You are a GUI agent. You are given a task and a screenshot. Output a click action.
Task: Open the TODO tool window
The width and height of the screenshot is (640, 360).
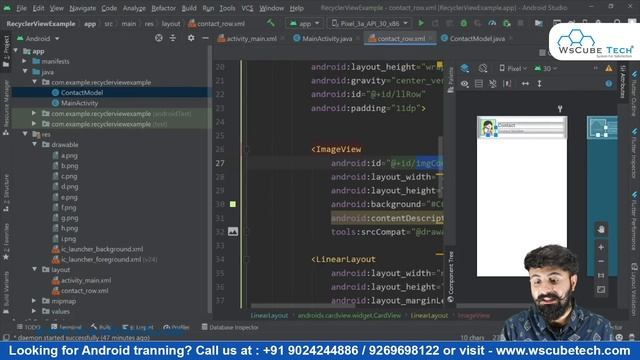pyautogui.click(x=29, y=327)
